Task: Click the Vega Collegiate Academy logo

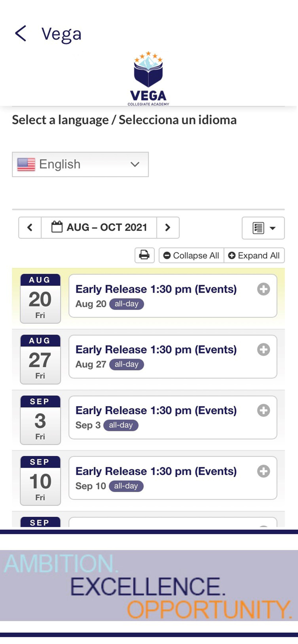Action: (148, 79)
